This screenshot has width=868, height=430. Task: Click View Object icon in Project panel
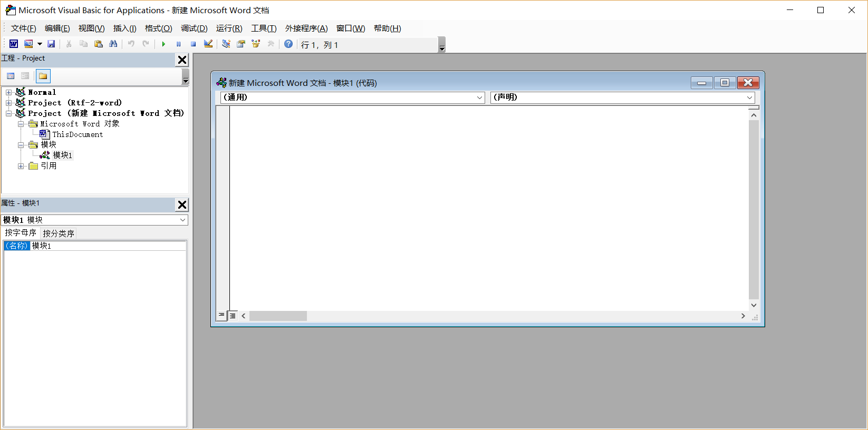[25, 76]
